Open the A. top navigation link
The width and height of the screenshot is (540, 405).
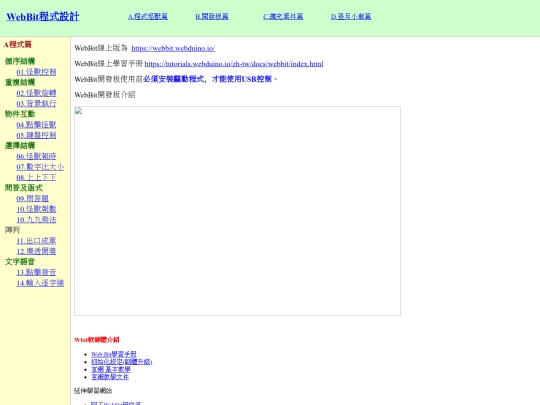(148, 17)
